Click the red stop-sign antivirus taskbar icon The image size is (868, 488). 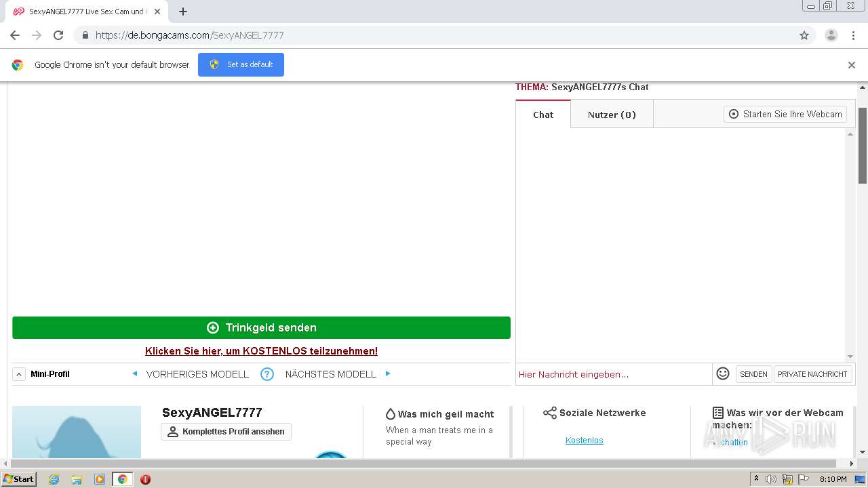click(x=145, y=479)
